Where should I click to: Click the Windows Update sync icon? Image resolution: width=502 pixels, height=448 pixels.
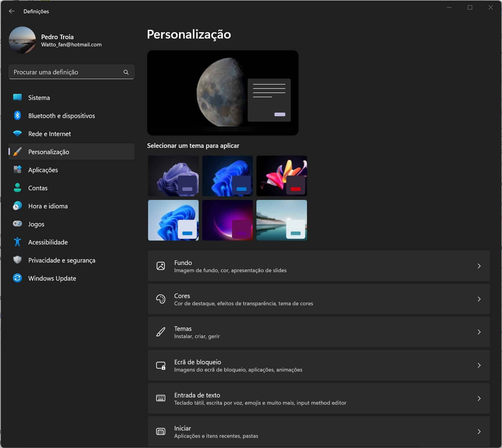tap(17, 278)
